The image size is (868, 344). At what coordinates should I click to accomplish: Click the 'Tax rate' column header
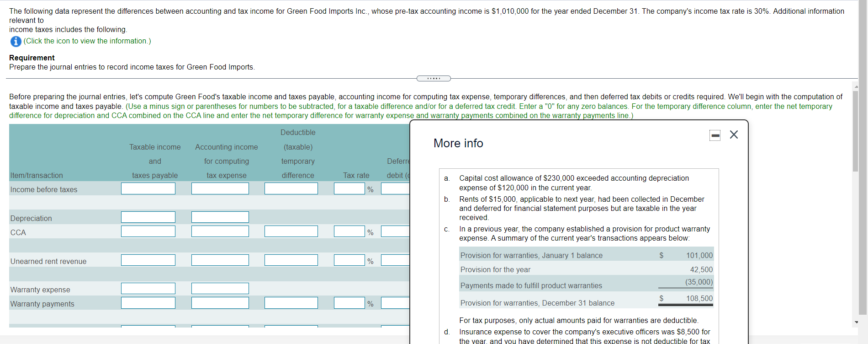[356, 175]
